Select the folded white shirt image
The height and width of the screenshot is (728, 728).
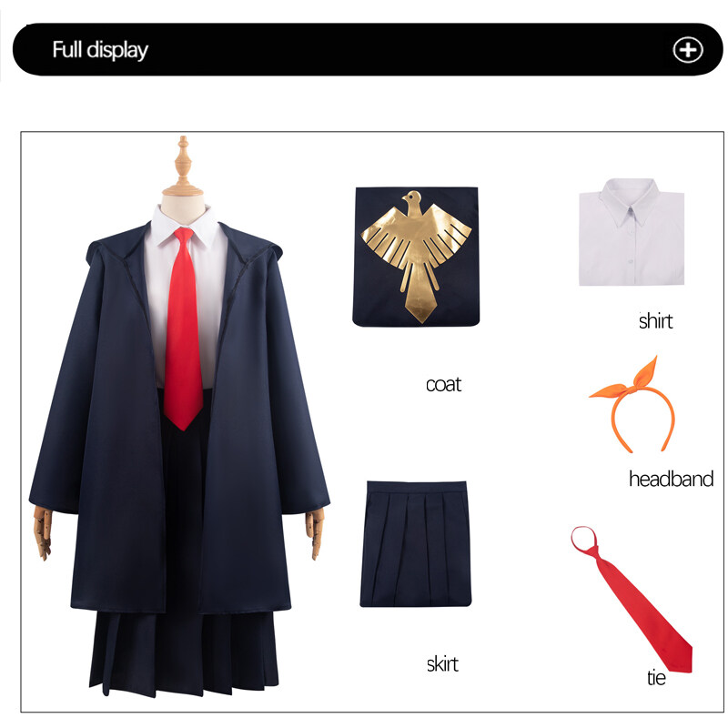(x=632, y=232)
